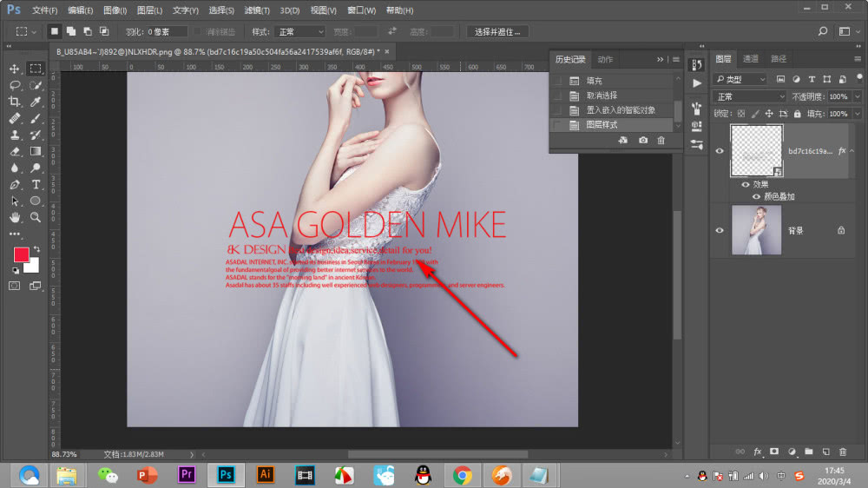Choose the Horizontal Type tool

(x=36, y=185)
